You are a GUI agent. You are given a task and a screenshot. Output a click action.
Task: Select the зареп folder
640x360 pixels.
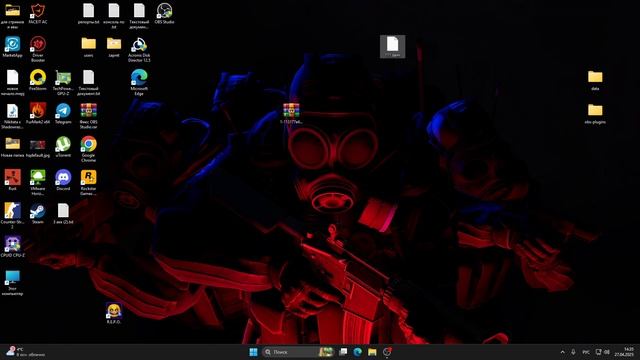point(113,47)
